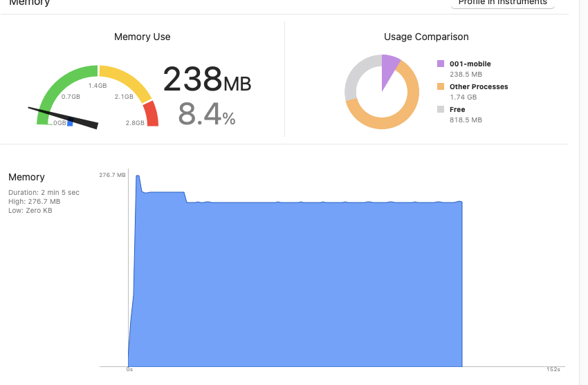Click the gray Free legend swatch
588x385 pixels.
coord(441,109)
